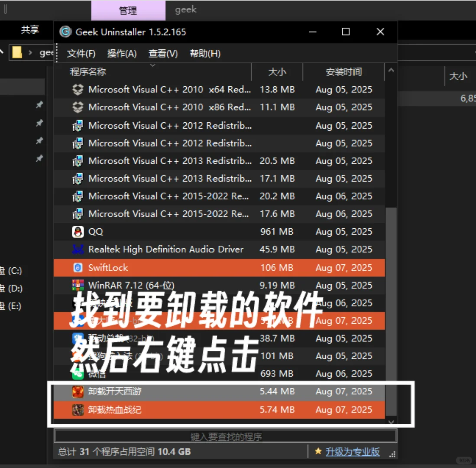Open the 共享 tab in Explorer window

click(x=30, y=29)
